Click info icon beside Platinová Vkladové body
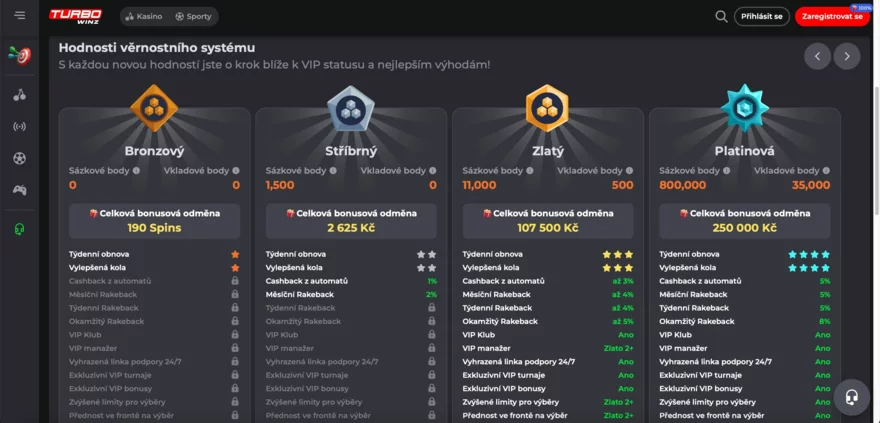 click(826, 171)
